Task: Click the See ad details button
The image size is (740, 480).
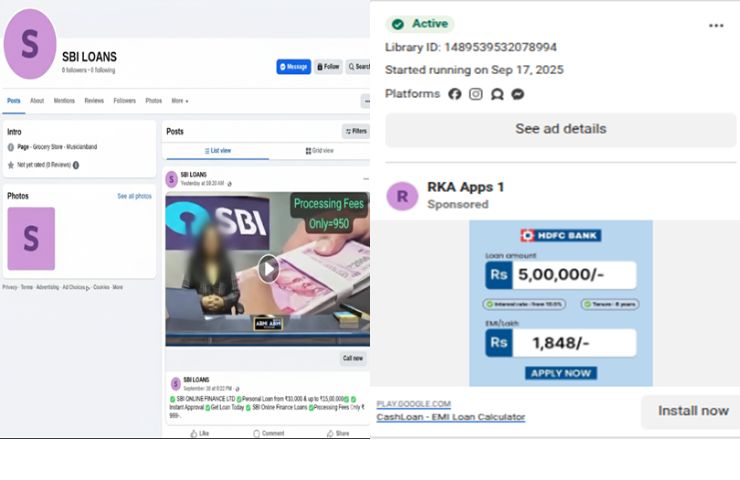Action: pos(560,129)
